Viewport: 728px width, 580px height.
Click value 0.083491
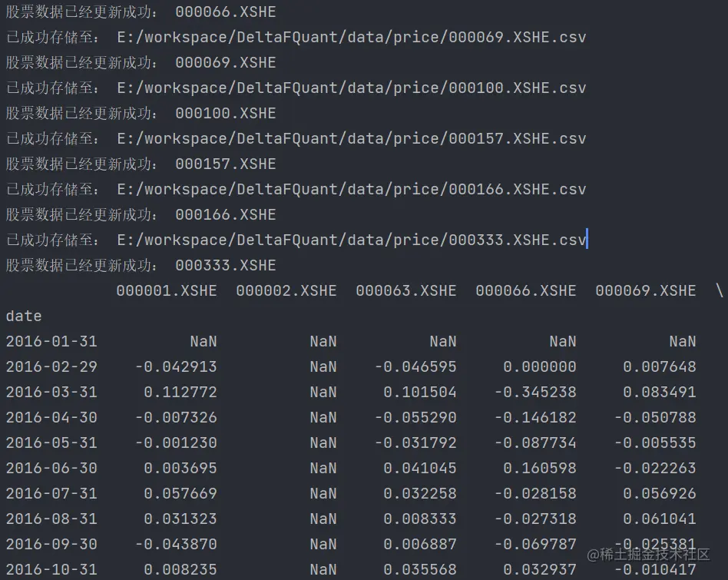(660, 392)
